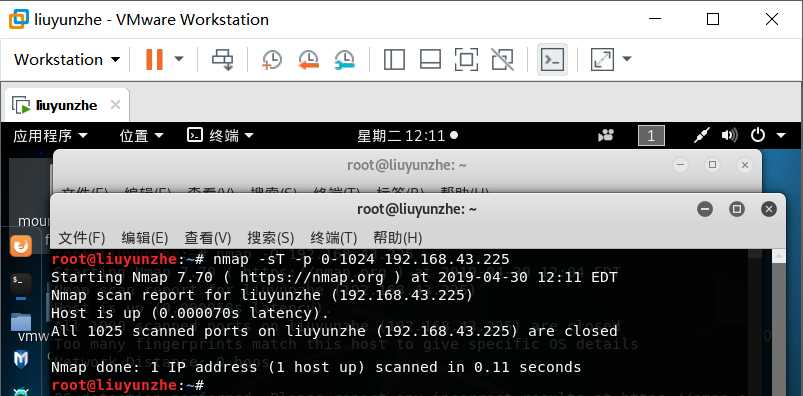Image resolution: width=803 pixels, height=396 pixels.
Task: Maximize the front terminal window
Action: pos(737,209)
